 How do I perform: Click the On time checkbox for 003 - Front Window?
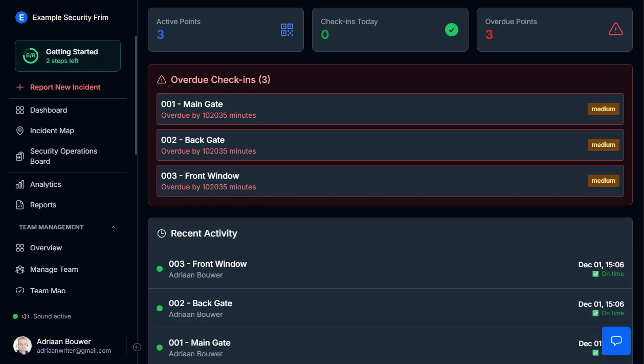(x=595, y=274)
